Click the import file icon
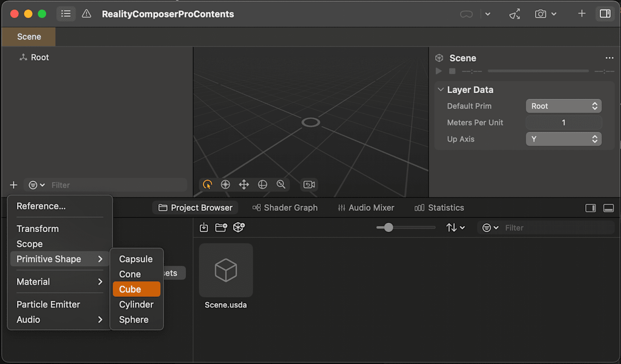621x364 pixels. coord(204,228)
